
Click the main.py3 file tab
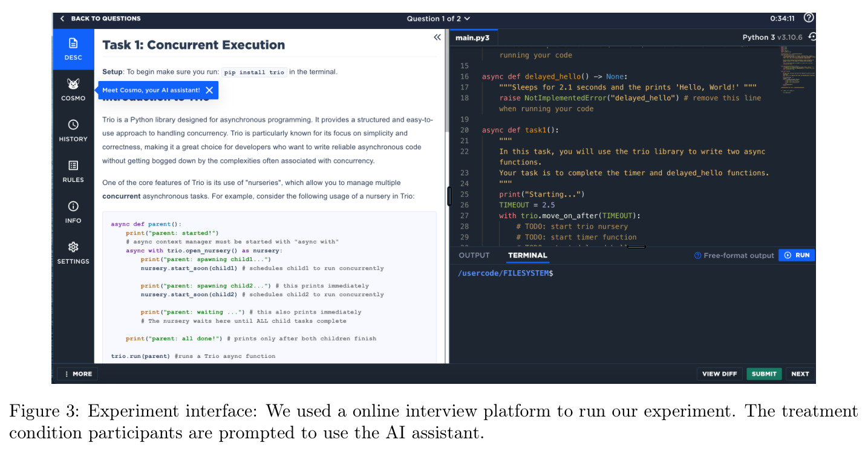[x=472, y=37]
